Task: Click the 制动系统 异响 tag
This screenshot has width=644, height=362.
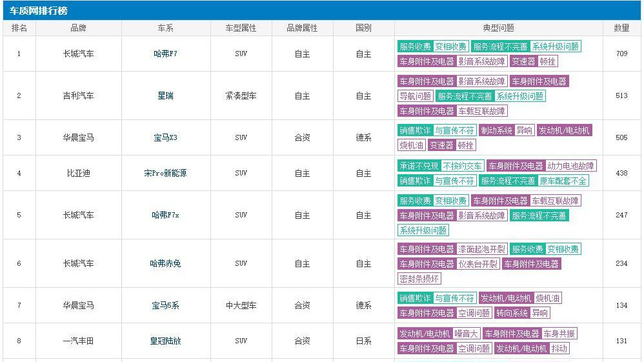Action: pos(507,130)
